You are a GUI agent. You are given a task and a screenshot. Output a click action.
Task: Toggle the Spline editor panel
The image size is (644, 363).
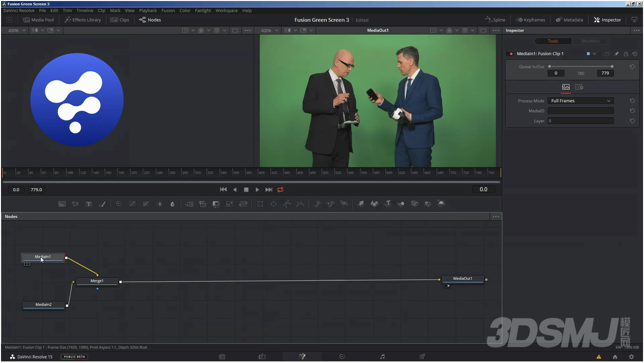point(495,20)
